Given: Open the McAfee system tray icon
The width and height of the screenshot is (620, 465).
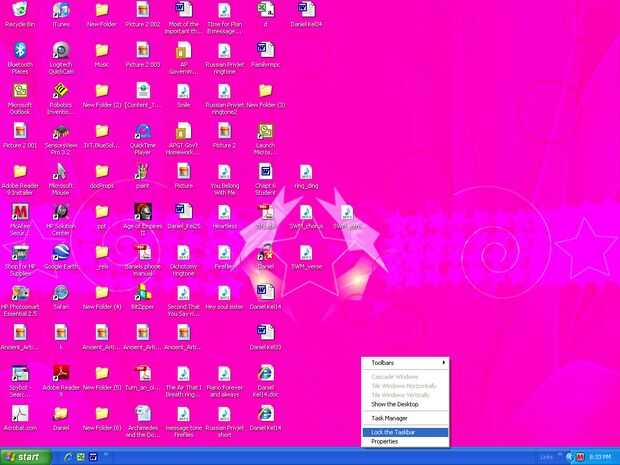Looking at the screenshot, I should (x=580, y=457).
